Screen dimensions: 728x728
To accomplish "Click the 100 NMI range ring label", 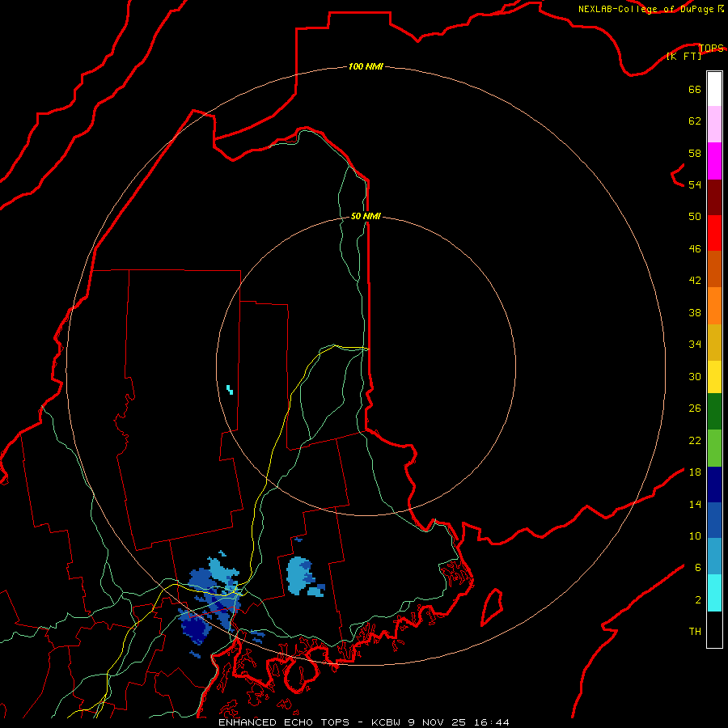I will [366, 67].
